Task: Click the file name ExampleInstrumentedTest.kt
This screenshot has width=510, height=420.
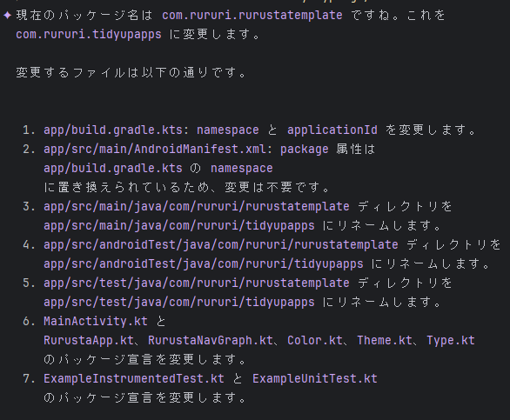Action: click(134, 379)
